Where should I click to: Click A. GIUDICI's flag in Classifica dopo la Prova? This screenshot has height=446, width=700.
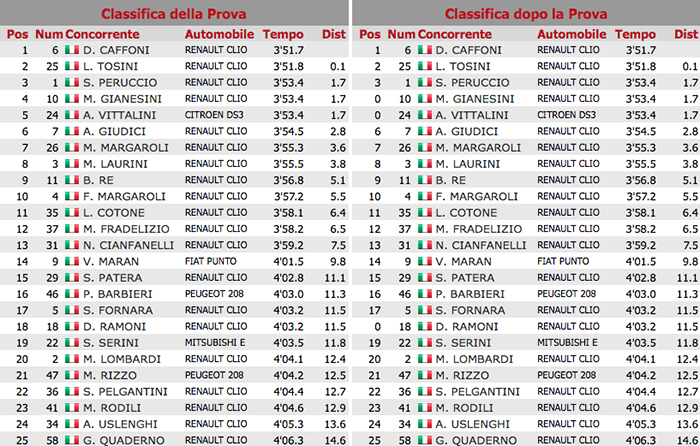[425, 131]
